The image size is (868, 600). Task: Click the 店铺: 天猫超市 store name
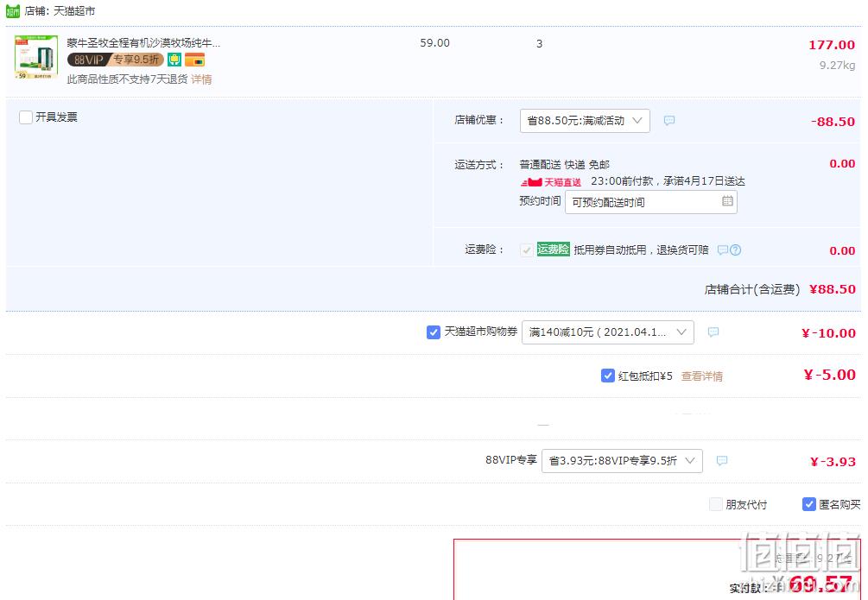60,11
